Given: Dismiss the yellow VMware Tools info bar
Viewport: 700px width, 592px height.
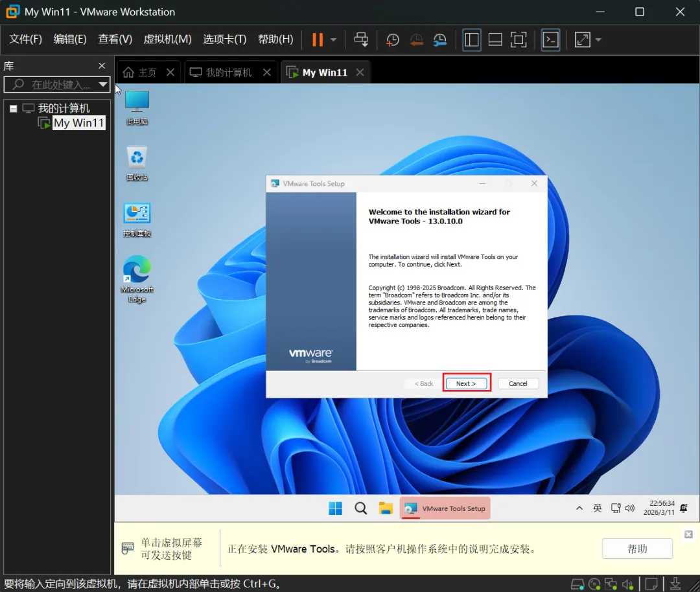Looking at the screenshot, I should (x=688, y=534).
